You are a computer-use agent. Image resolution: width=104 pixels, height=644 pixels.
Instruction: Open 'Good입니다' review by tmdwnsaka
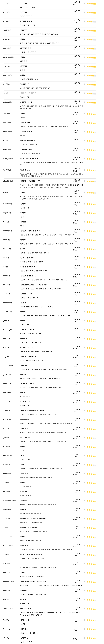click(x=26, y=608)
